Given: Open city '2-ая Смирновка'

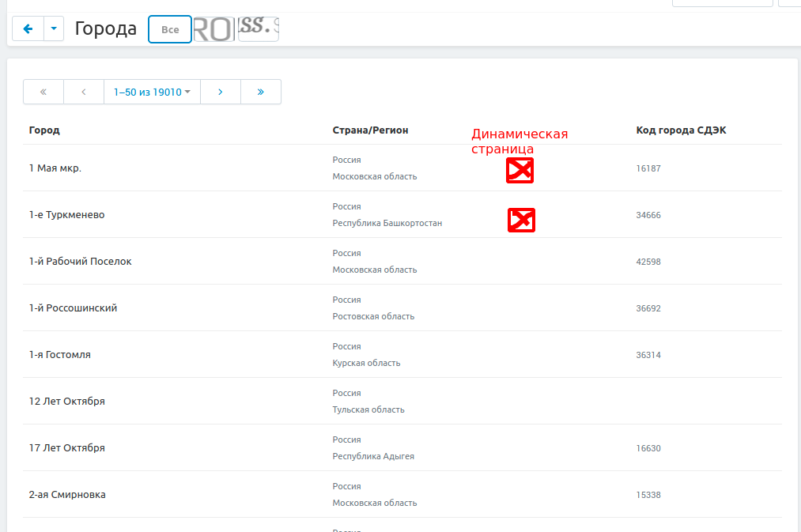Looking at the screenshot, I should [67, 495].
